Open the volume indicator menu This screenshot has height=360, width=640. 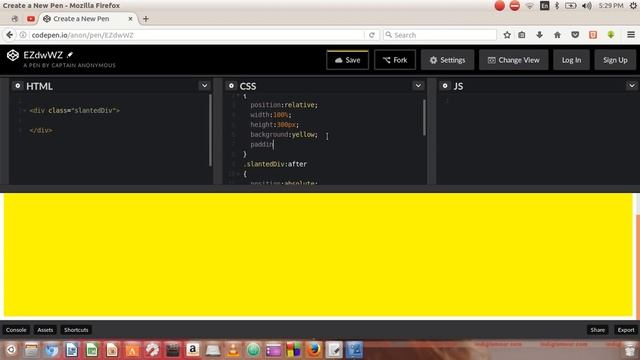(x=587, y=6)
